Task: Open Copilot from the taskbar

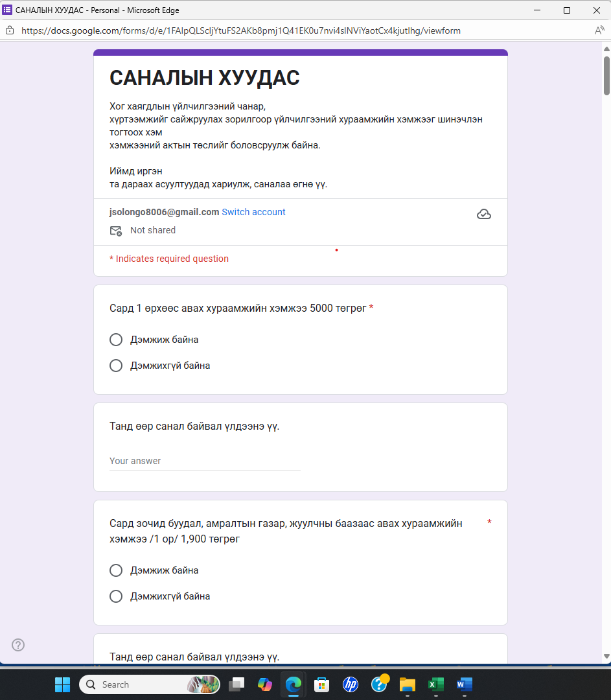Action: (x=264, y=684)
